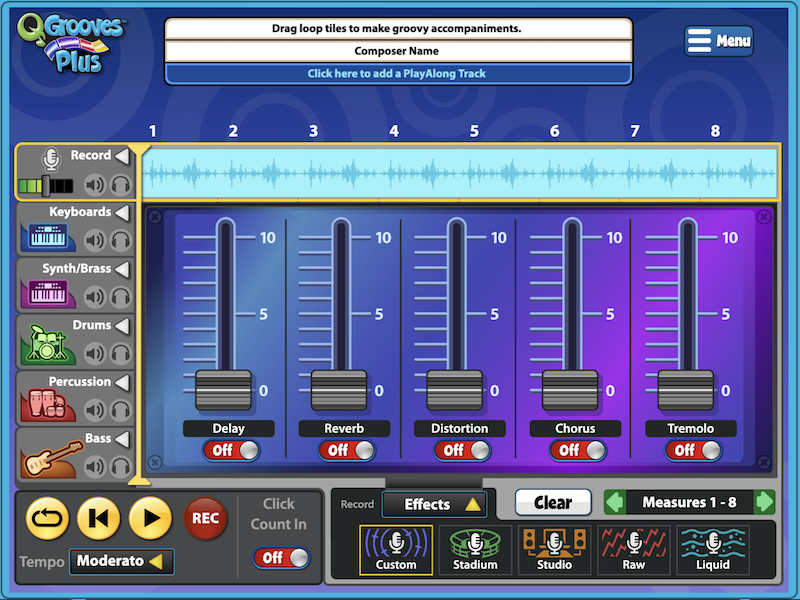Solo the Synth/Brass track headphones
This screenshot has height=600, width=800.
121,297
